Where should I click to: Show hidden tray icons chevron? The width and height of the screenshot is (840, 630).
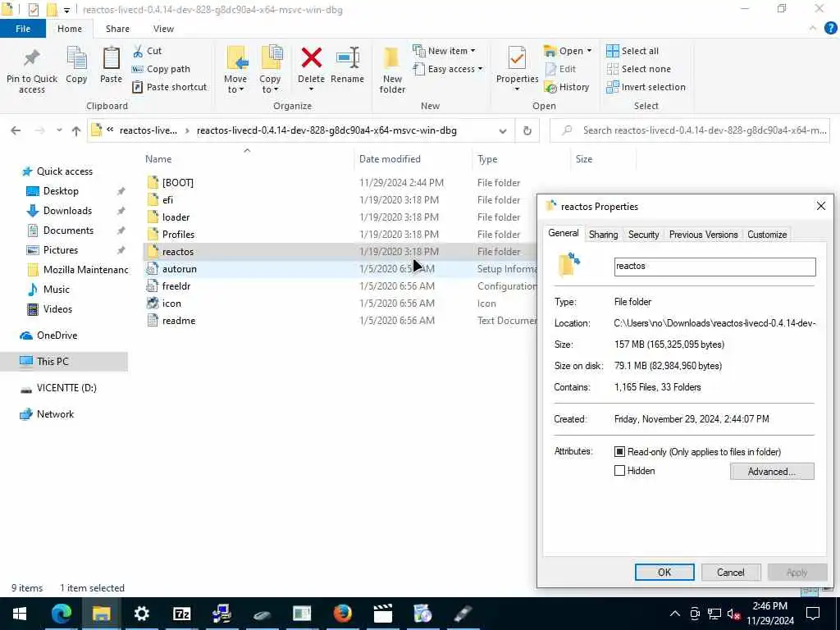(x=675, y=614)
